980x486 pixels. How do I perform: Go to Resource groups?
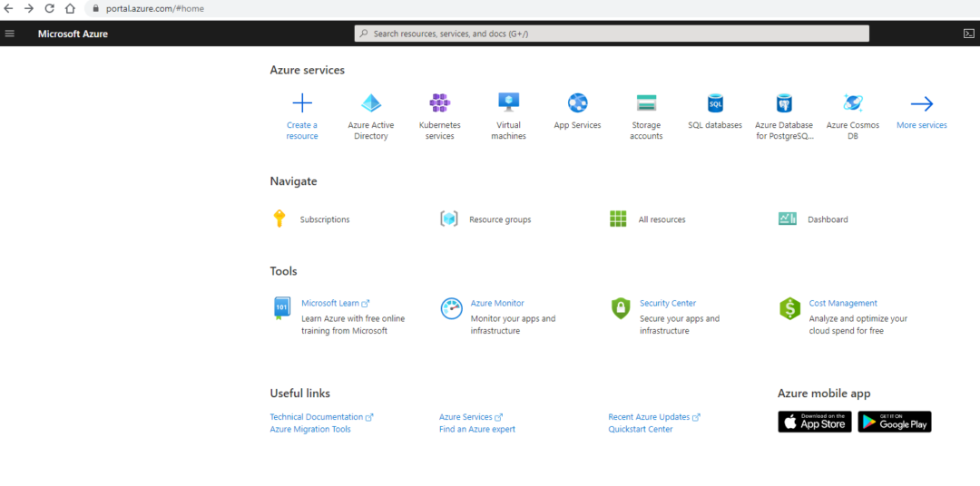(x=499, y=219)
